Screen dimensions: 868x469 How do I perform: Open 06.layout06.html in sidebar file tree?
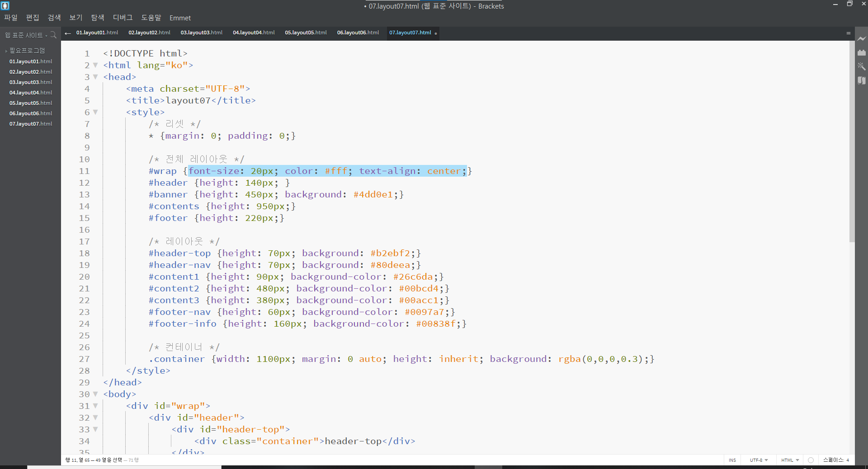(x=31, y=113)
